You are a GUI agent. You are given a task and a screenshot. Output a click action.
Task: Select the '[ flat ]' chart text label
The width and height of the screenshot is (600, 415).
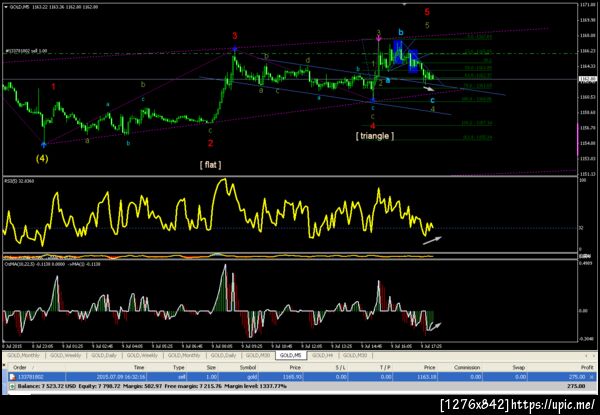coord(210,165)
